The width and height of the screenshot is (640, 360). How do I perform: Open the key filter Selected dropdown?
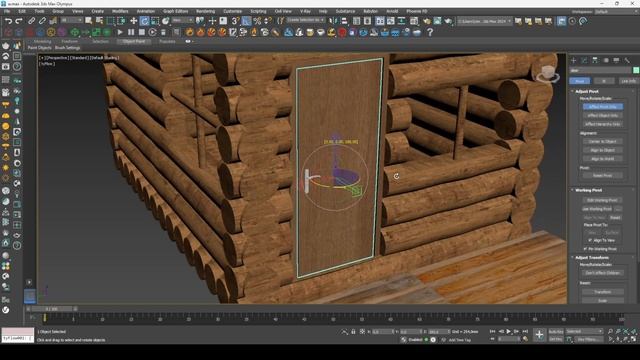[584, 331]
